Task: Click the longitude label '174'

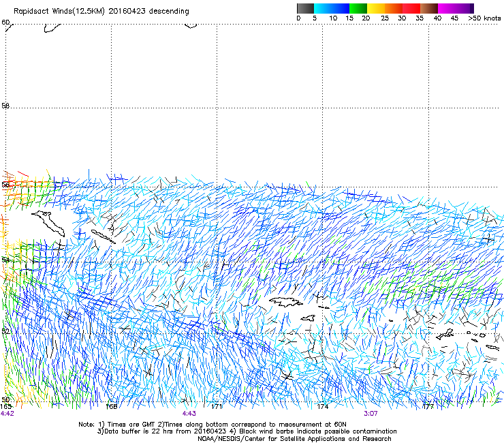Action: [323, 406]
